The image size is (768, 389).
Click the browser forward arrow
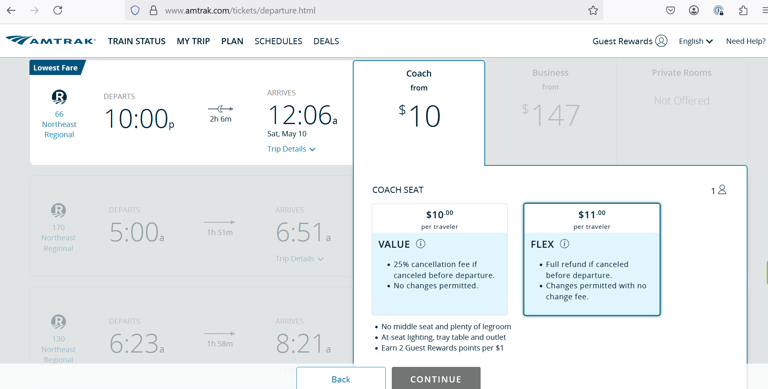point(34,10)
